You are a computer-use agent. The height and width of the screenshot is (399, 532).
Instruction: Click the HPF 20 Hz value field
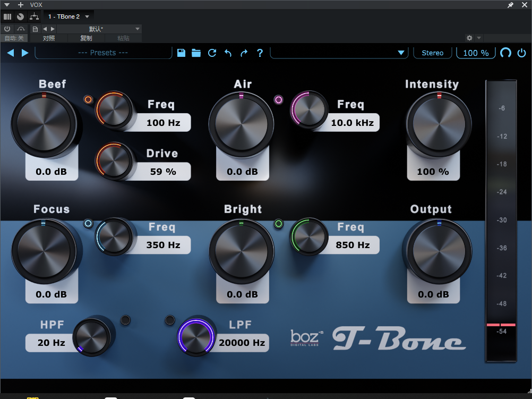click(51, 343)
